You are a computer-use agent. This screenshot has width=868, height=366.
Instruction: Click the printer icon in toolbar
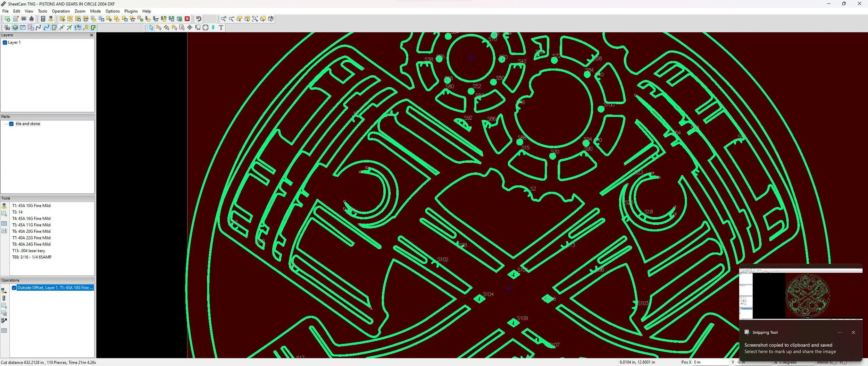(x=24, y=19)
